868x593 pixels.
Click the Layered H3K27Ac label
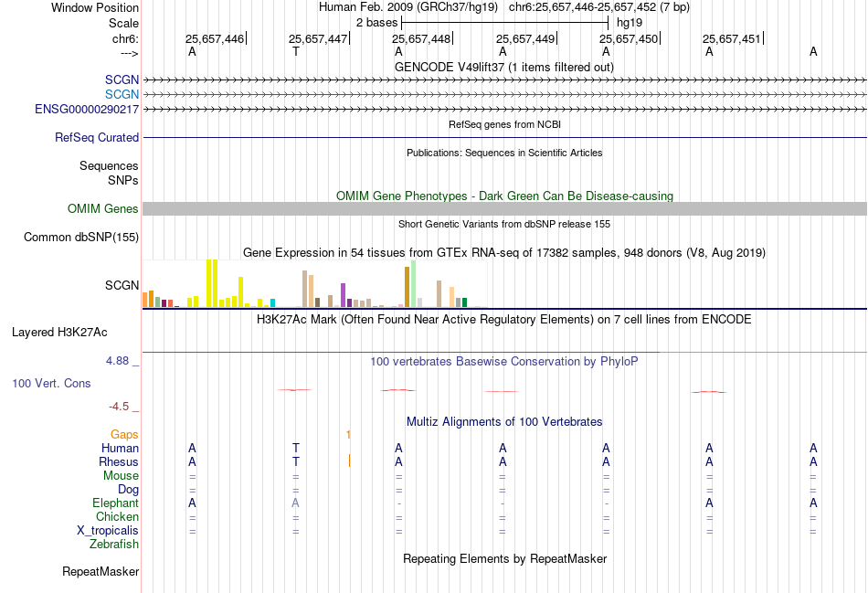(x=59, y=333)
